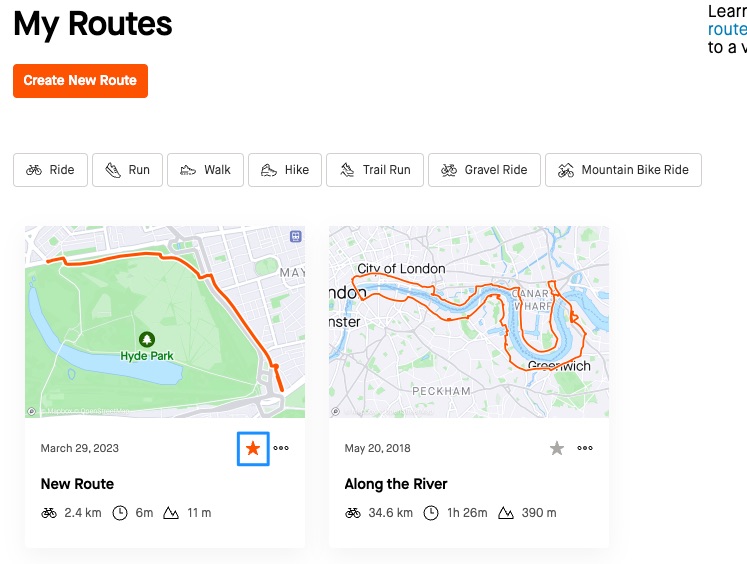Click the Mountain Bike Ride icon

566,170
